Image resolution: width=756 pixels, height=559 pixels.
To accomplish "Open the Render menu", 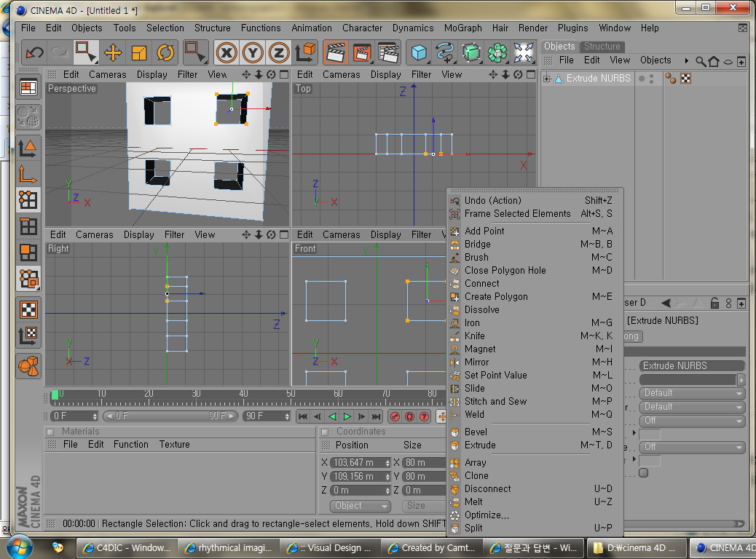I will tap(532, 28).
